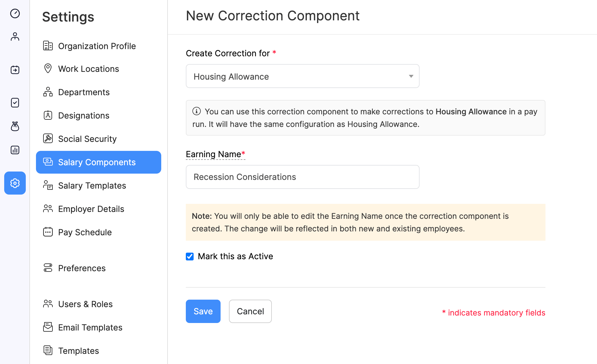Click the calendar arrow icon in left rail
597x364 pixels.
15,70
